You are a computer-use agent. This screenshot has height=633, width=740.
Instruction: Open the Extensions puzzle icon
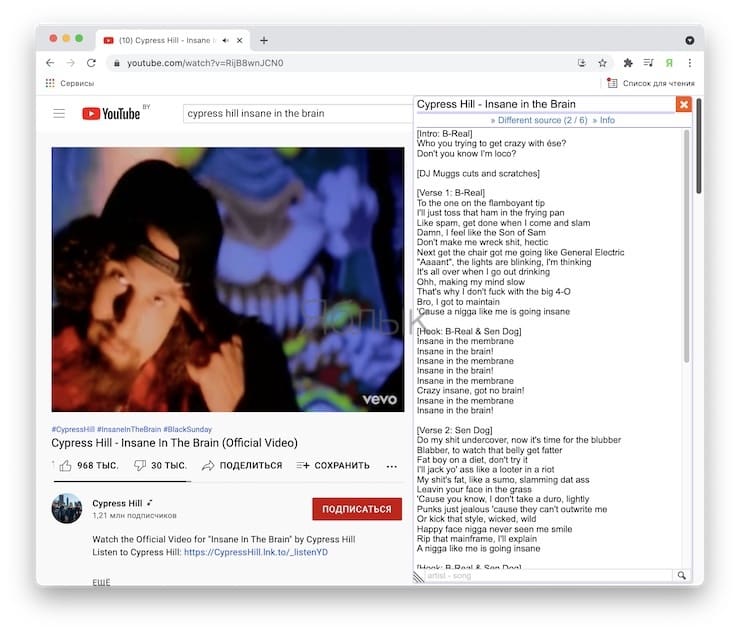628,63
